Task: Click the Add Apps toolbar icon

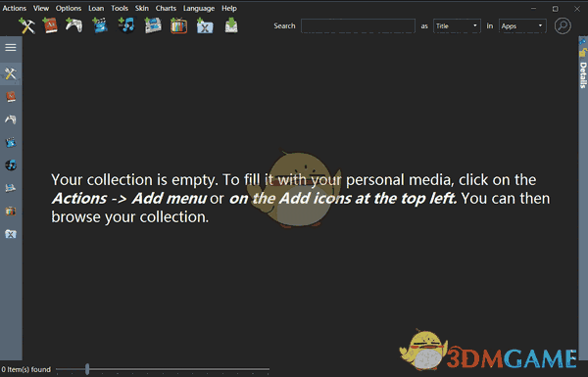Action: click(26, 25)
